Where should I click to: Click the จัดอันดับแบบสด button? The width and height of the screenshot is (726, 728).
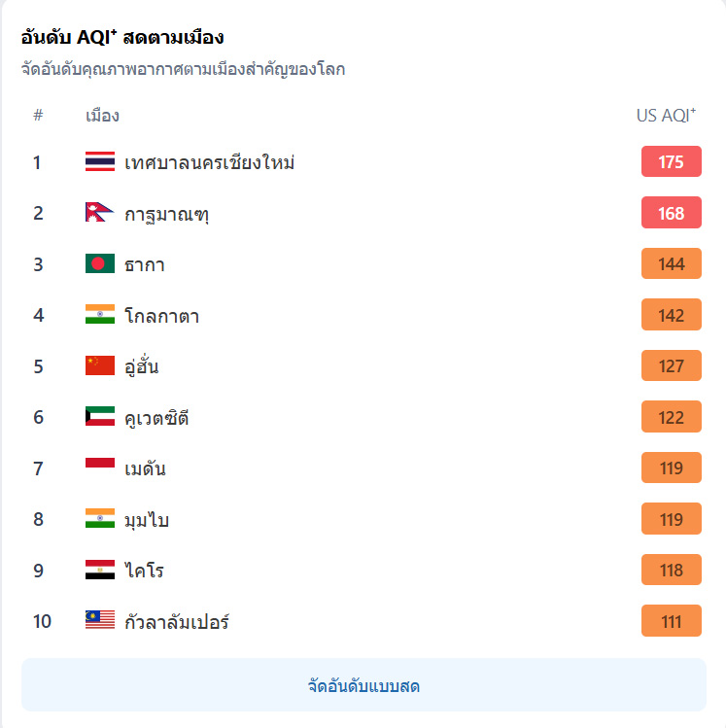point(363,685)
